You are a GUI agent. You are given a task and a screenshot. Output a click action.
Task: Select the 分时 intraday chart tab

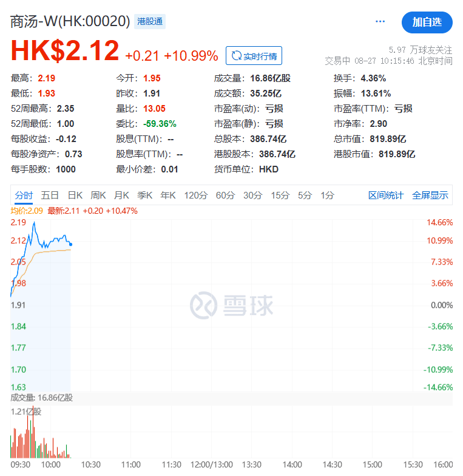pos(24,195)
